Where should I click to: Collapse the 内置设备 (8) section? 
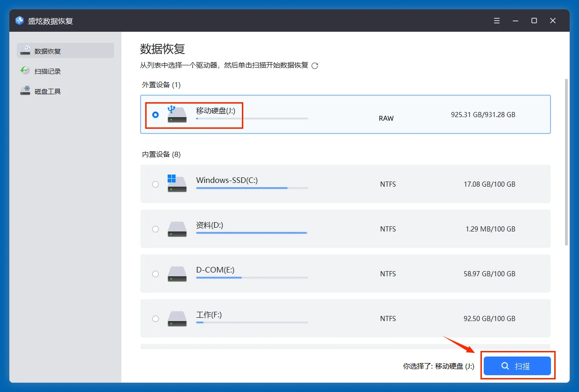pos(160,154)
